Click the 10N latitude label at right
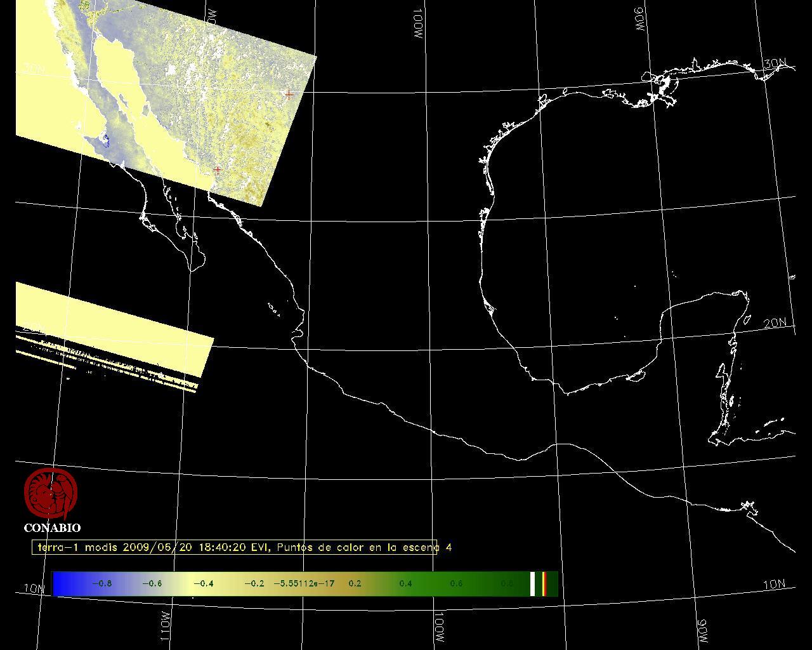 pyautogui.click(x=774, y=585)
